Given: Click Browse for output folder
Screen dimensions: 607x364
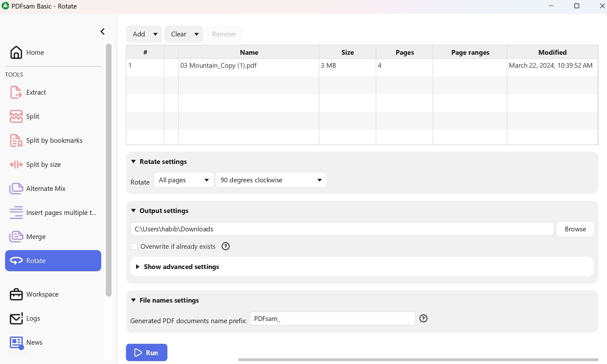Looking at the screenshot, I should [575, 229].
